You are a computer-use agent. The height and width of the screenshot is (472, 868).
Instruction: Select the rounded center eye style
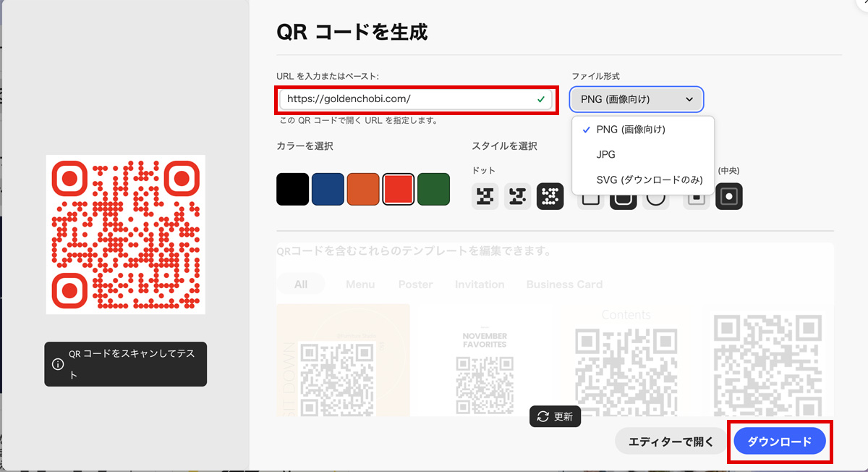729,196
